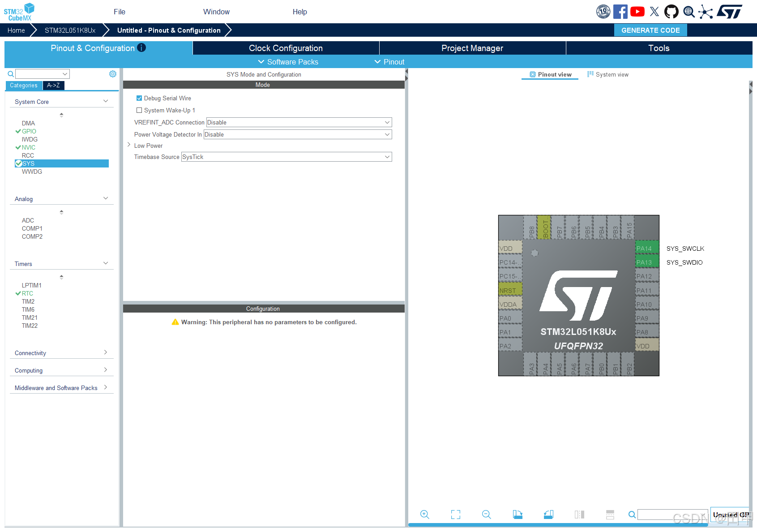Open the Software Packs dropdown

point(288,62)
